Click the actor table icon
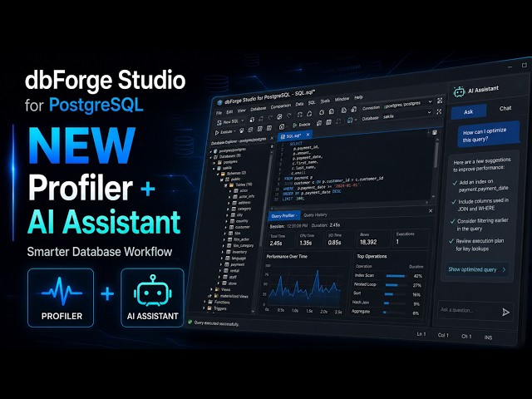 pos(236,191)
